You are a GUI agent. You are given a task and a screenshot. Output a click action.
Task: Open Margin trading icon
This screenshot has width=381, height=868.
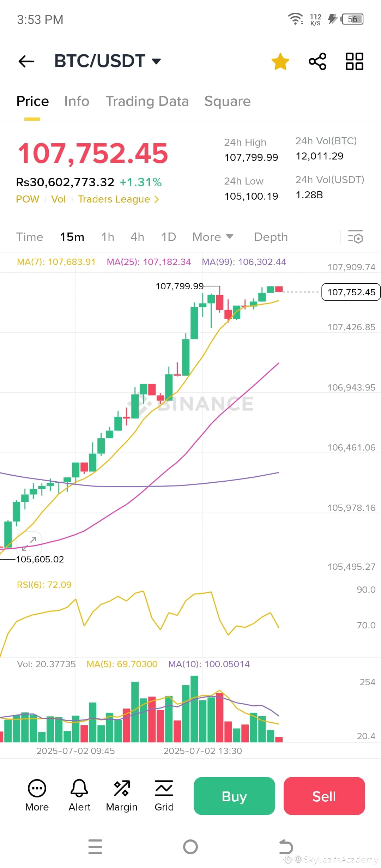point(122,795)
